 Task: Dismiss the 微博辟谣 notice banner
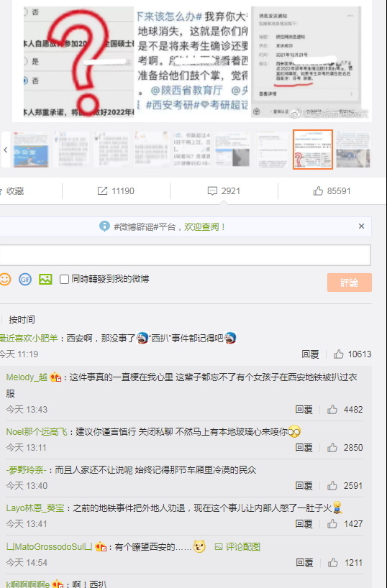pos(361,226)
